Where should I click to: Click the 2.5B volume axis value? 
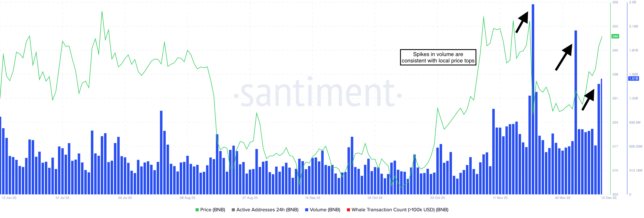coord(632,2)
